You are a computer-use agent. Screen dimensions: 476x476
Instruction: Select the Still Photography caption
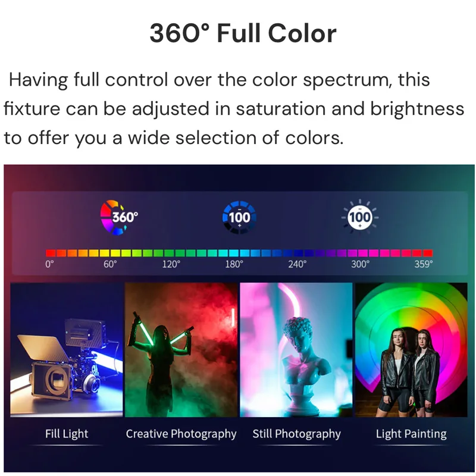point(296,434)
